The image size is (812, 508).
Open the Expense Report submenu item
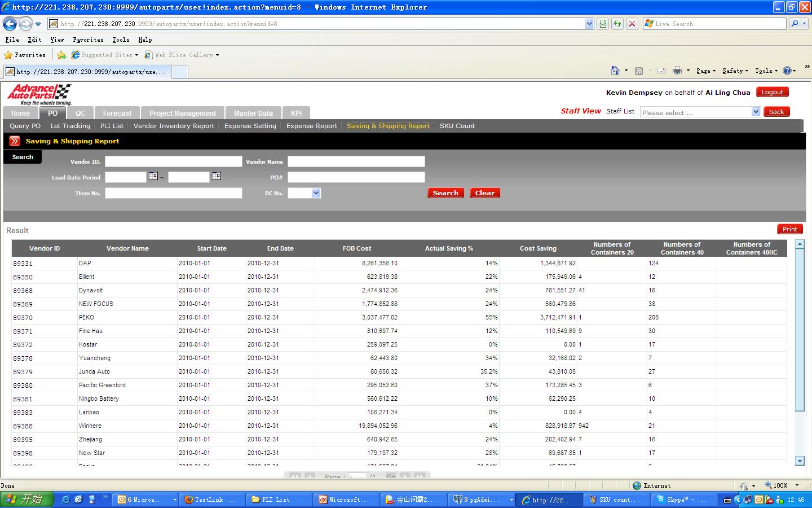(x=311, y=126)
